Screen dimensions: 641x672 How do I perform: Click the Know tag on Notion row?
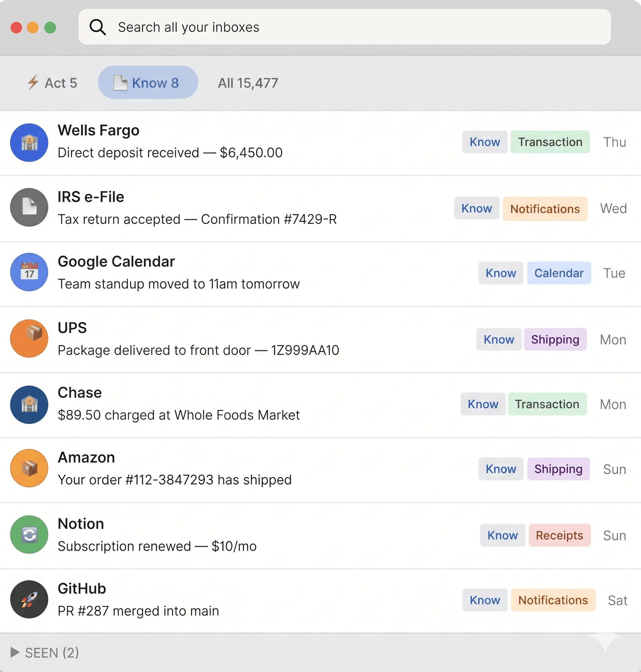tap(502, 535)
